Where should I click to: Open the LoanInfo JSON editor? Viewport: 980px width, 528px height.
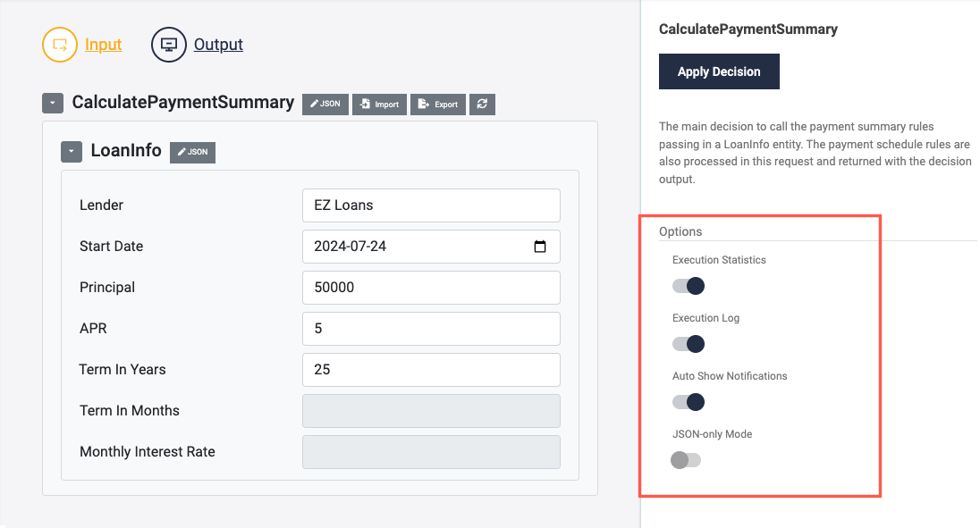click(192, 152)
